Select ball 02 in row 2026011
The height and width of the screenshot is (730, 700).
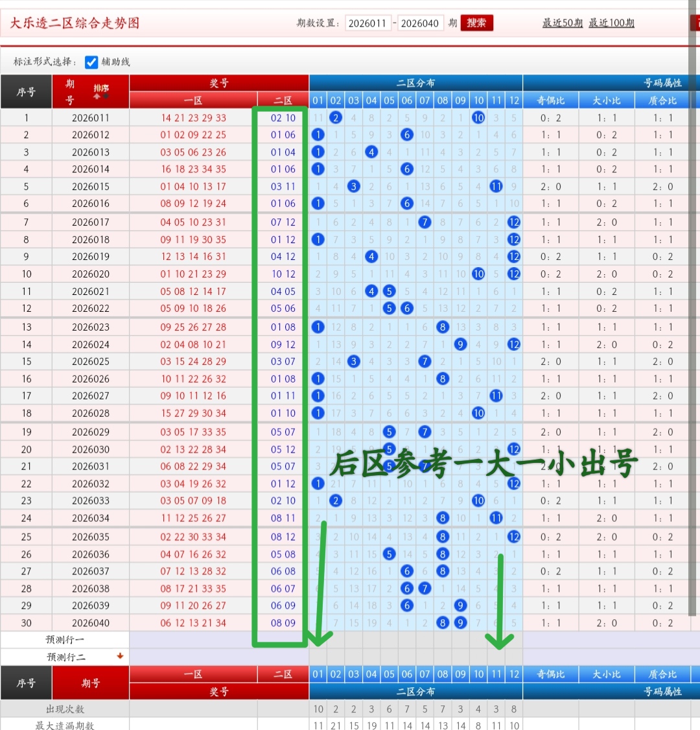336,118
